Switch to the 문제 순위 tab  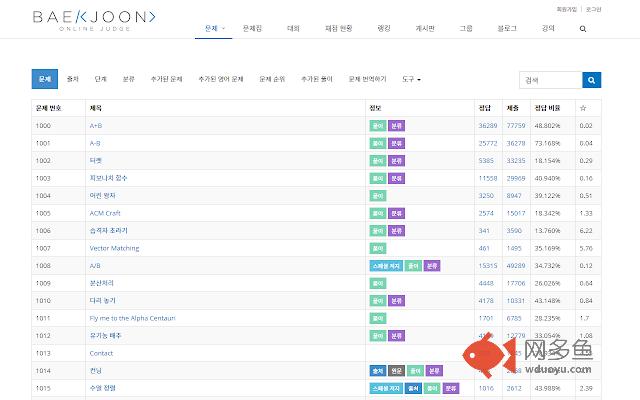tap(272, 79)
